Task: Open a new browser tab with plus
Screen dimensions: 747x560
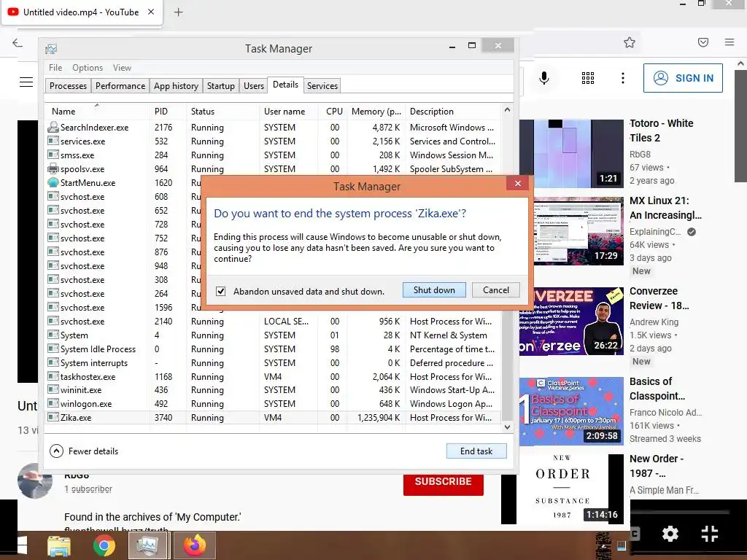Action: (x=178, y=12)
